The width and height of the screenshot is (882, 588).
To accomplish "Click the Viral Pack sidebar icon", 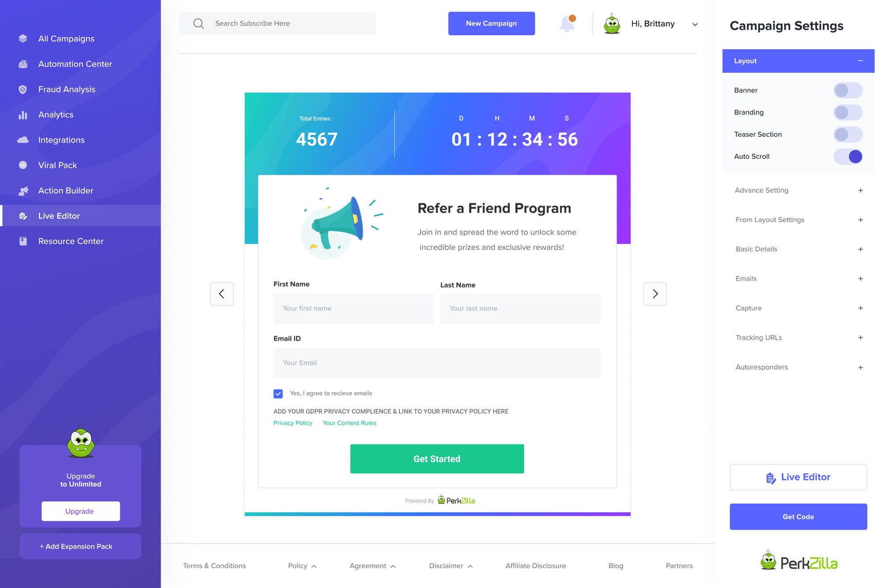I will 22,165.
